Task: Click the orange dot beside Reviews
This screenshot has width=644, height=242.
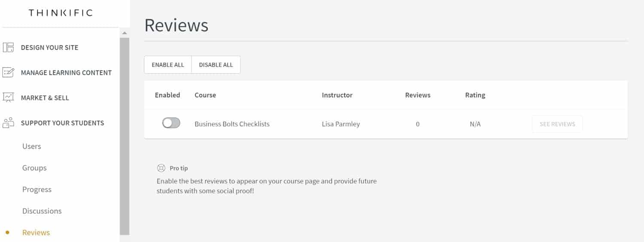Action: (7, 233)
